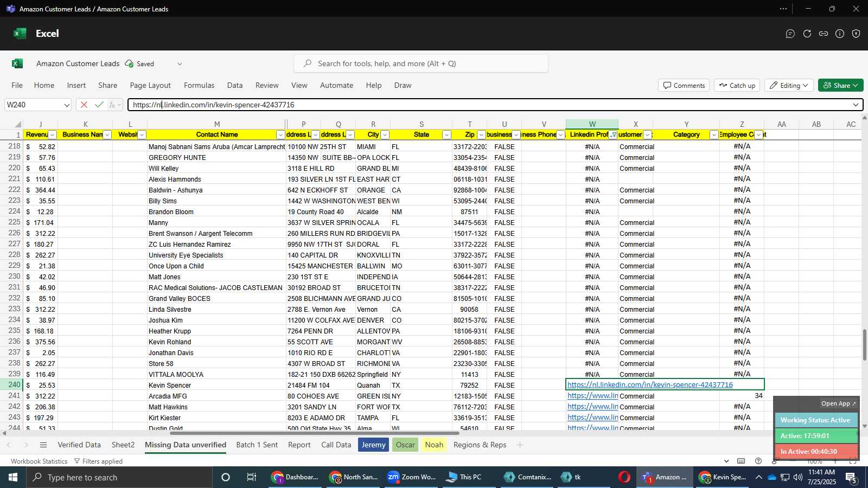Open the Zip column filter dropdown

[481, 135]
